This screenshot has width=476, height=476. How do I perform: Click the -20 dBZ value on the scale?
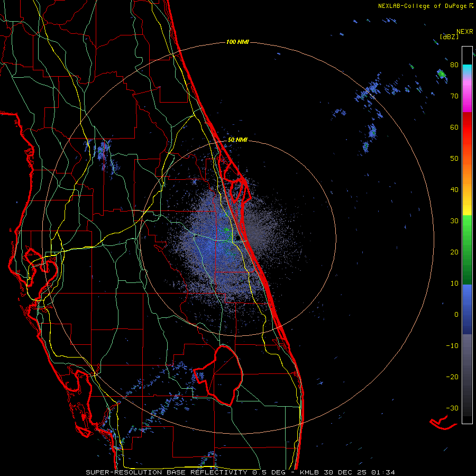[452, 377]
